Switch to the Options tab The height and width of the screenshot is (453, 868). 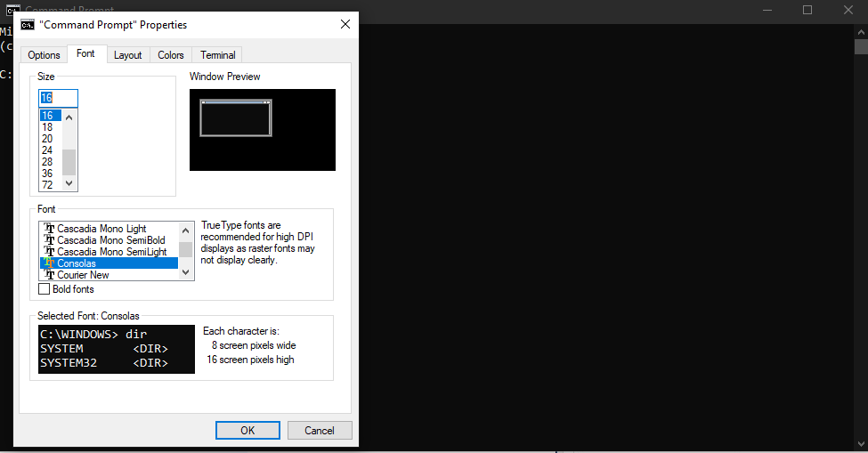[x=44, y=55]
